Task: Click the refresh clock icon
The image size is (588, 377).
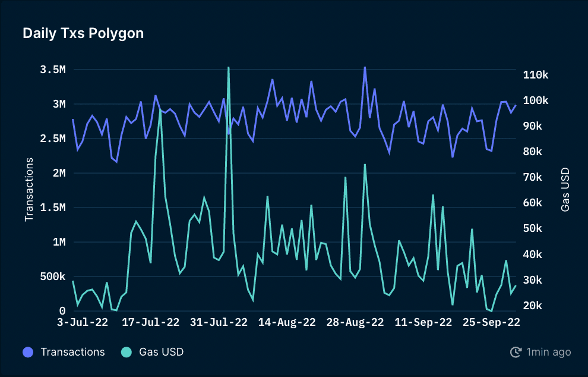Action: [516, 352]
